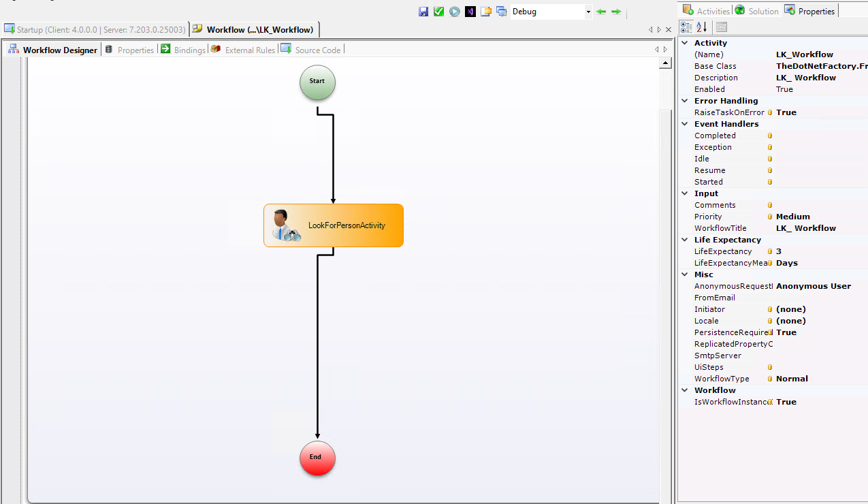Collapse the Event Handlers category
The height and width of the screenshot is (504, 868).
pyautogui.click(x=685, y=124)
